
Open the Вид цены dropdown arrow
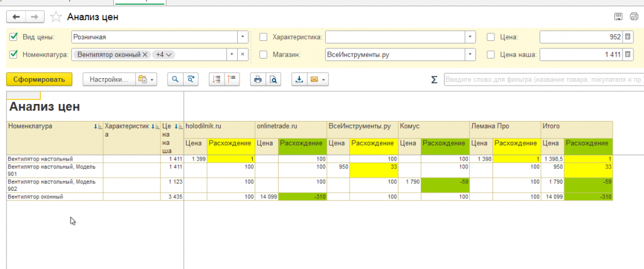click(x=243, y=37)
